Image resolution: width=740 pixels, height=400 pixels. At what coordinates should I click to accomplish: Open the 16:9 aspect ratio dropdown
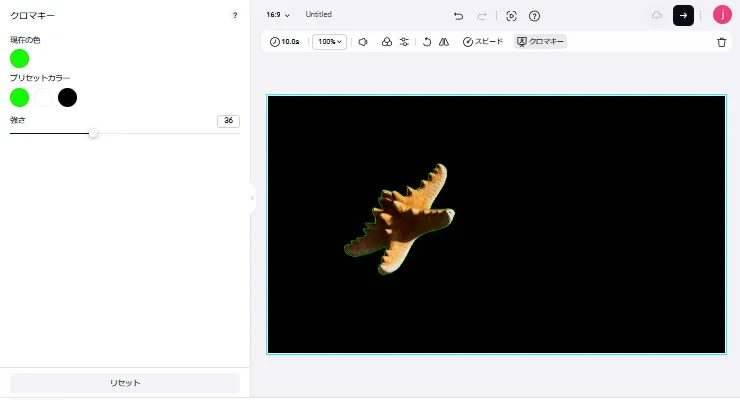pos(278,15)
